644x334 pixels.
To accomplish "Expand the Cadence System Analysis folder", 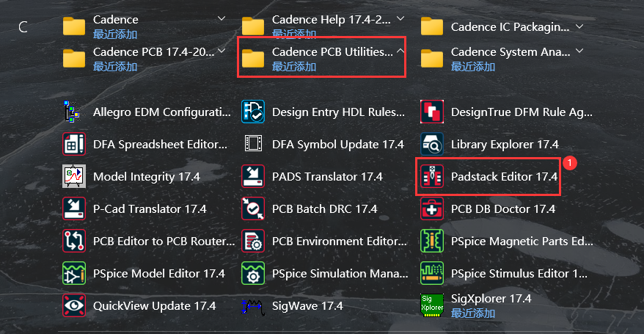I will [x=579, y=51].
